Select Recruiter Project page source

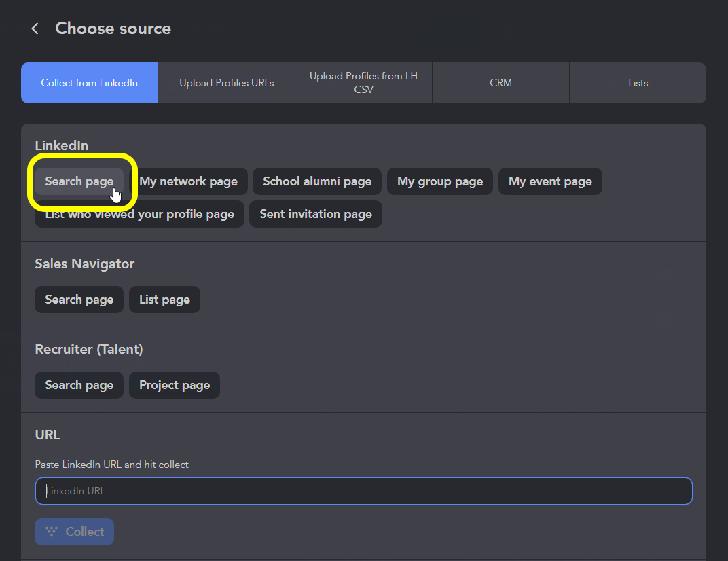[x=175, y=385]
